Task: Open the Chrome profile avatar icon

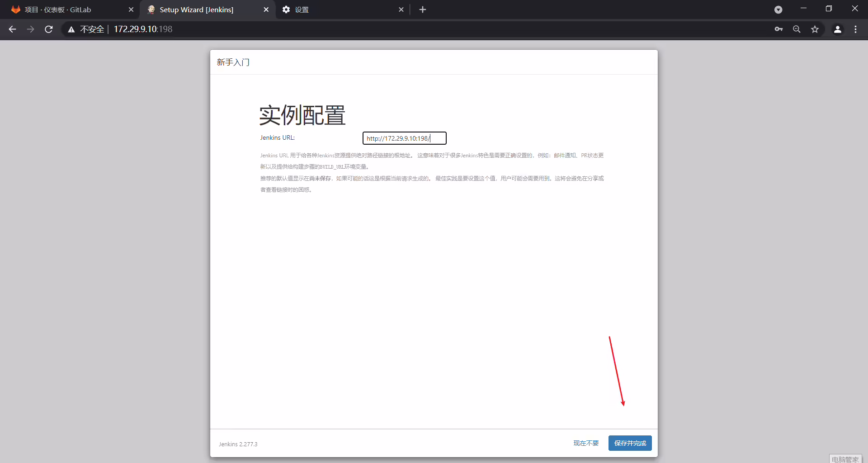Action: point(837,29)
